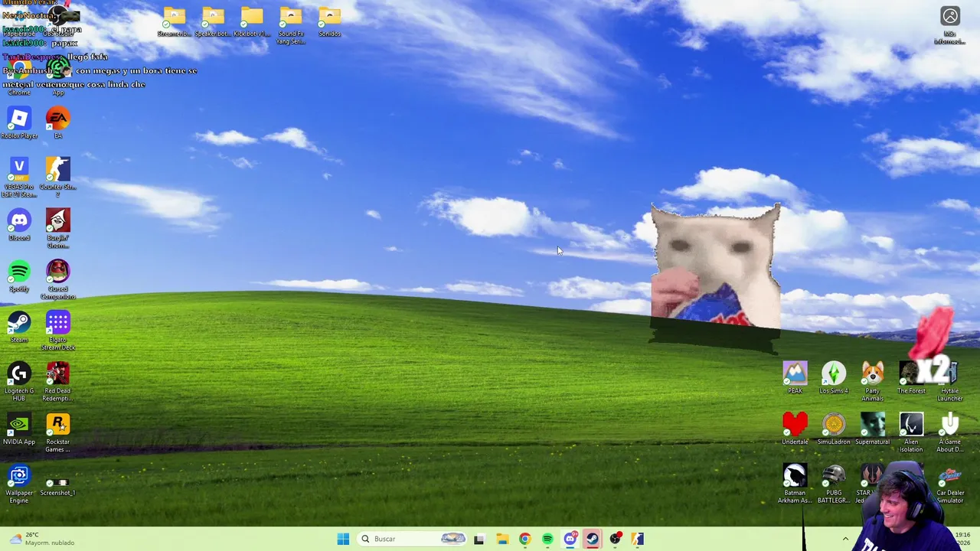Open Spotify from the taskbar
Screen dimensions: 980x551
point(547,539)
